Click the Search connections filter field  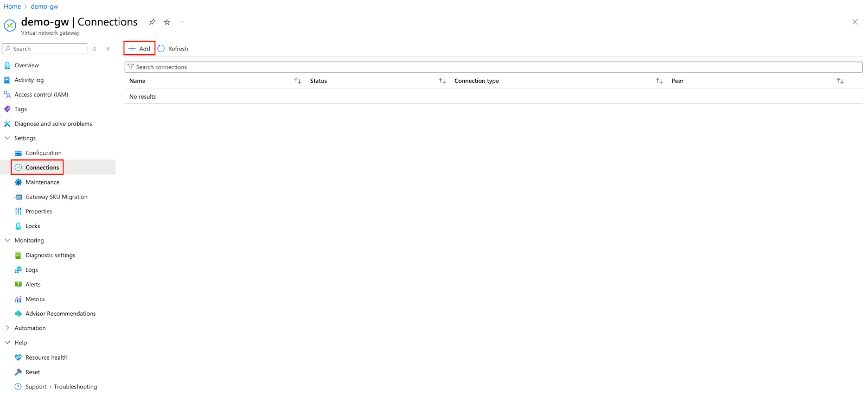pos(494,67)
